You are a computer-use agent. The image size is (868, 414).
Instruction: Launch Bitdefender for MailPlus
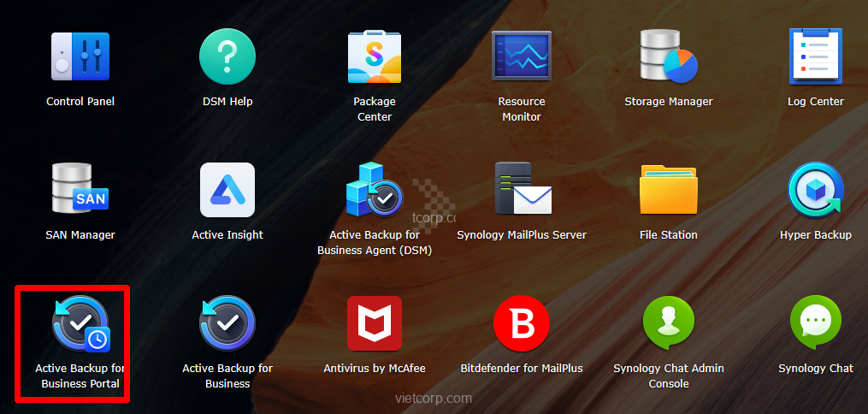click(522, 324)
